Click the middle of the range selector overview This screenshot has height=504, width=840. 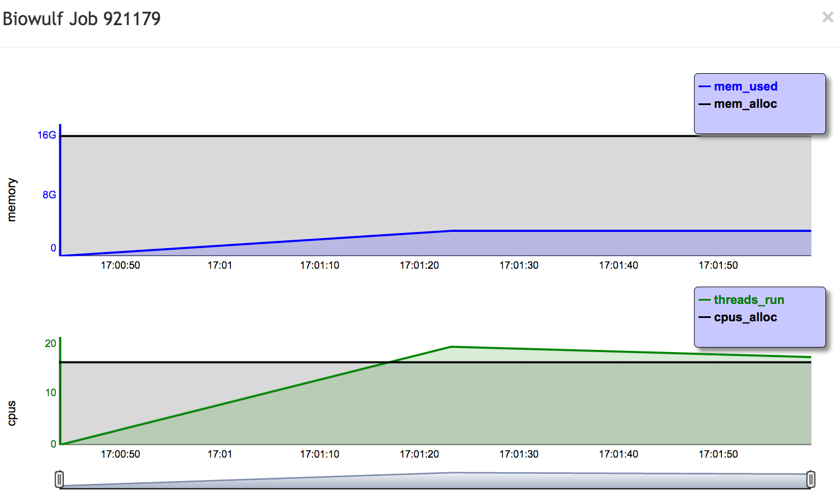coord(435,481)
